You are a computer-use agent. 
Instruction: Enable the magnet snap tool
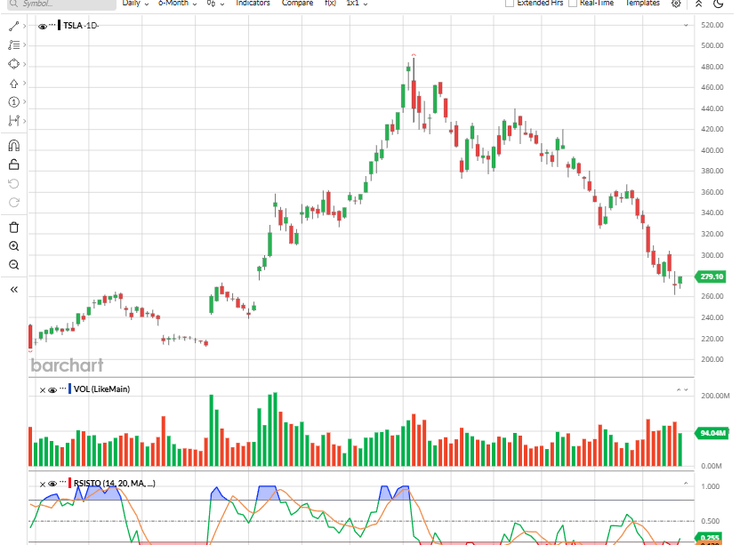[x=13, y=146]
